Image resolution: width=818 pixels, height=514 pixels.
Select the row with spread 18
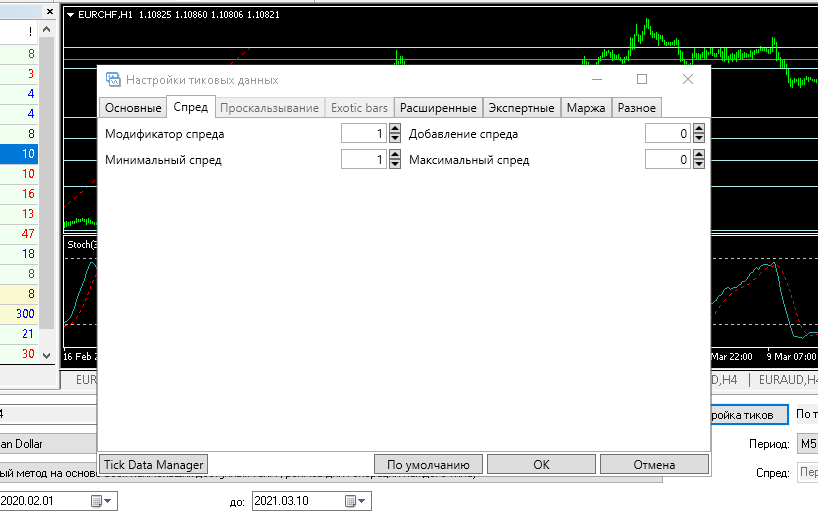tap(19, 254)
